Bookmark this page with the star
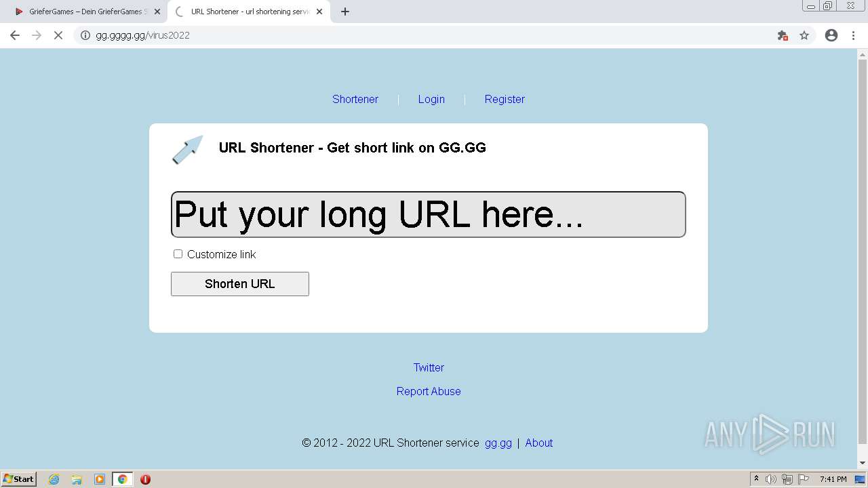This screenshot has width=868, height=488. point(804,35)
